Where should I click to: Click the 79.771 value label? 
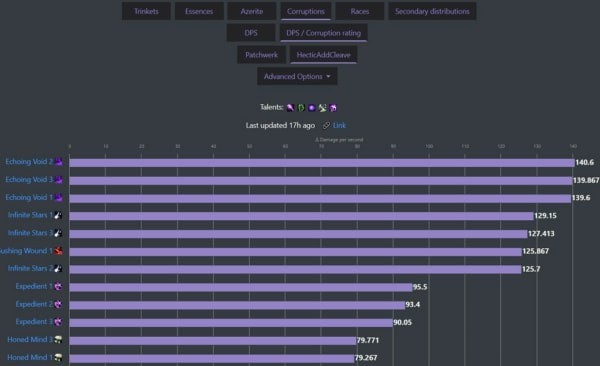[x=368, y=340]
